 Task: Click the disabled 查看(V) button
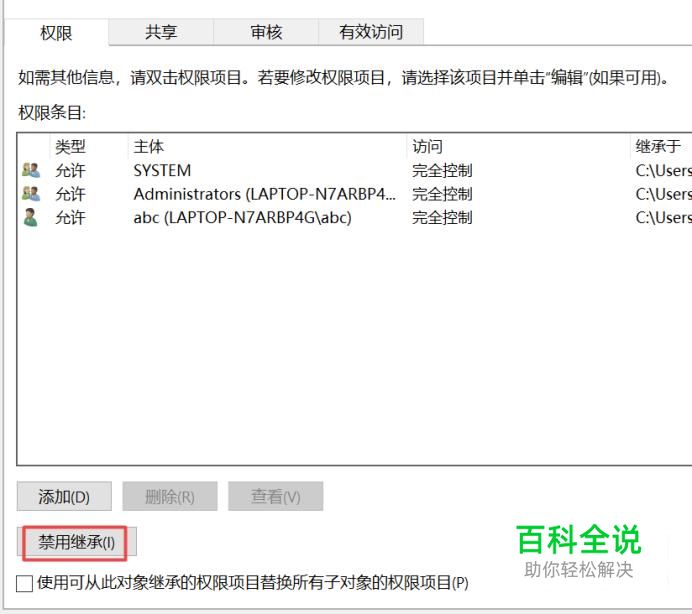276,496
